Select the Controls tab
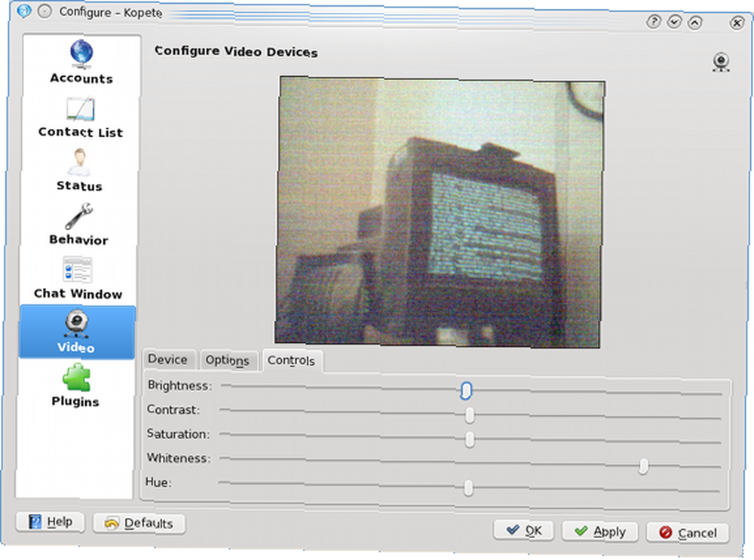754x560 pixels. coord(291,360)
